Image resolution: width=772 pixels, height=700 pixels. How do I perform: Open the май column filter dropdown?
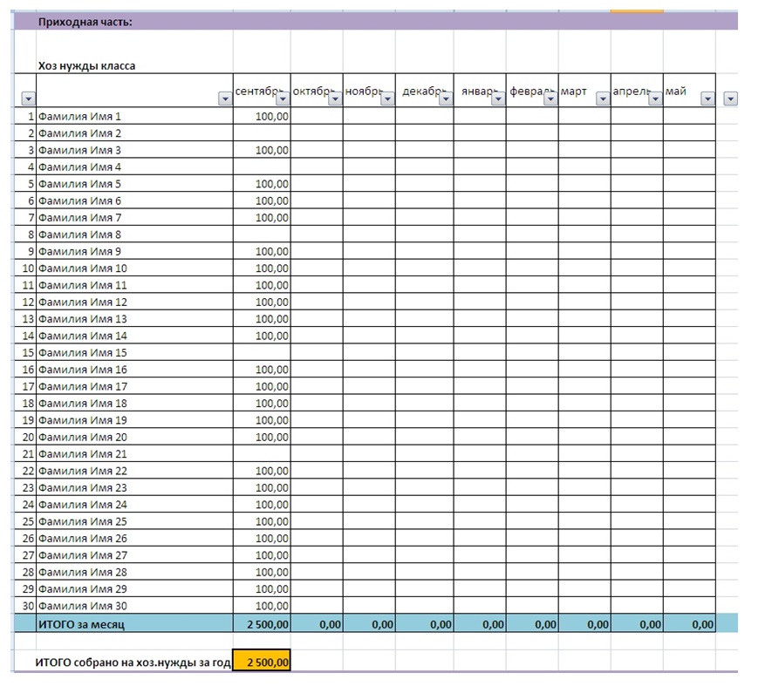click(x=707, y=99)
